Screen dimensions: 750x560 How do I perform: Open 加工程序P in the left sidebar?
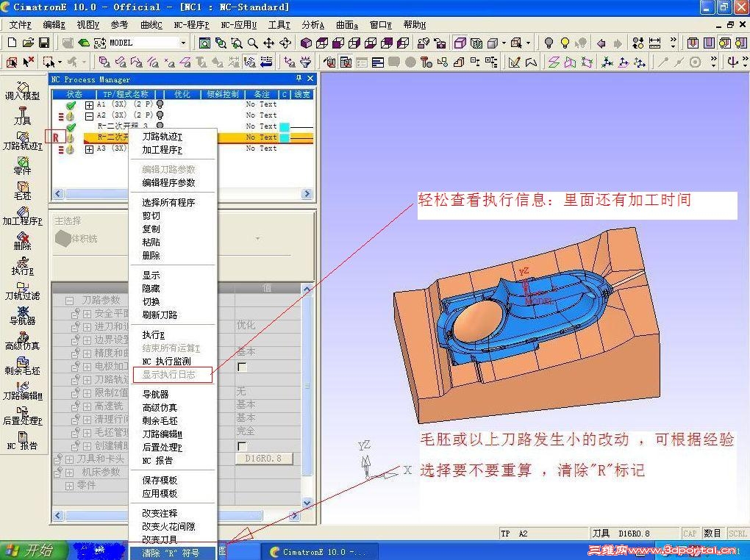(23, 215)
